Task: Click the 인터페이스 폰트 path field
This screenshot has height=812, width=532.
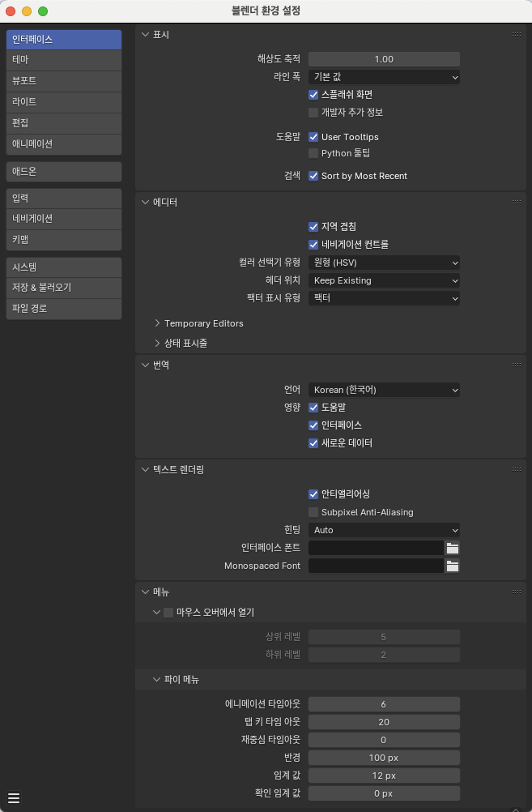Action: [x=377, y=548]
